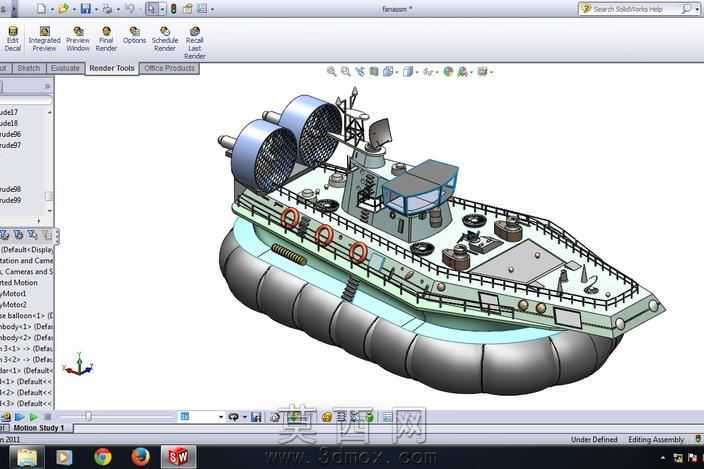Switch to the Office Products tab
Image resolution: width=704 pixels, height=469 pixels.
point(169,68)
